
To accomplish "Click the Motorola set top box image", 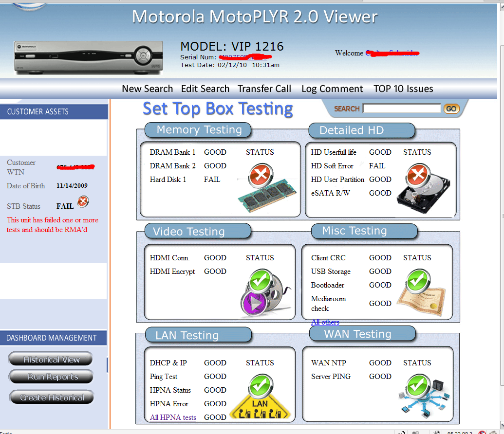I will [89, 58].
